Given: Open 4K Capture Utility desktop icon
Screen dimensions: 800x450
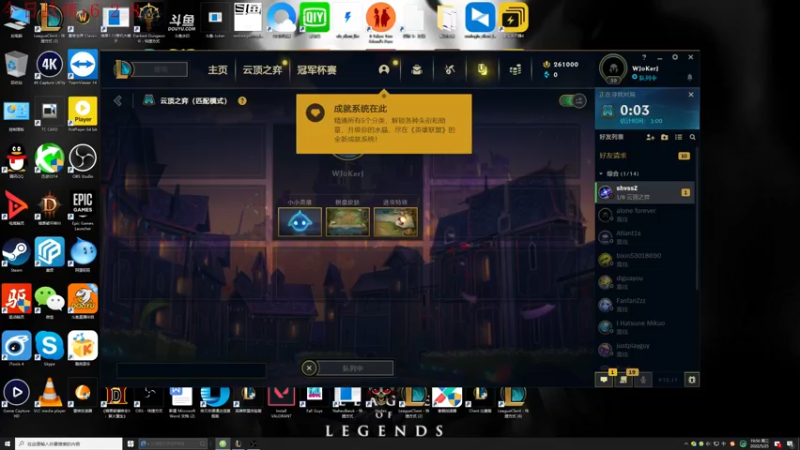Looking at the screenshot, I should click(x=49, y=67).
